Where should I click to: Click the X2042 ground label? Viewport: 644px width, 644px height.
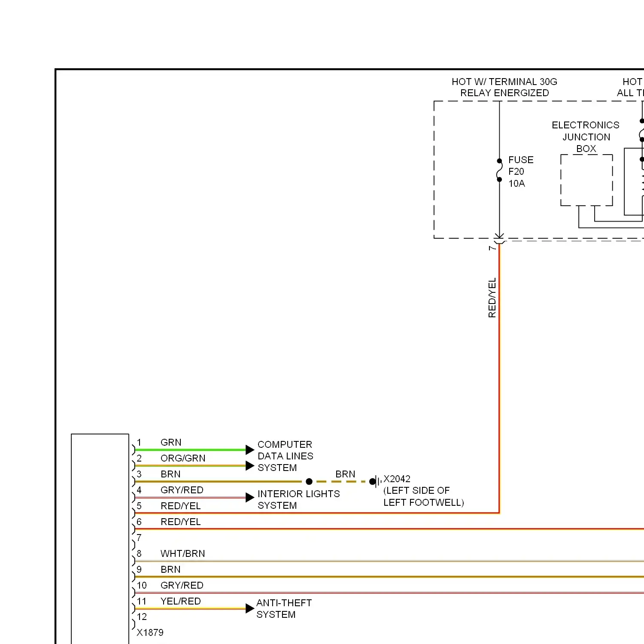coord(397,479)
